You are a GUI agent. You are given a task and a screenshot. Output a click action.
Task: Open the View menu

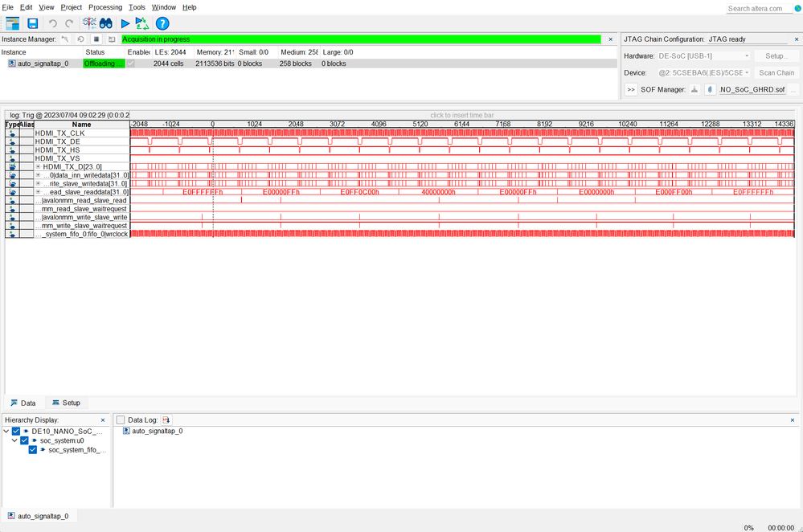pyautogui.click(x=46, y=7)
